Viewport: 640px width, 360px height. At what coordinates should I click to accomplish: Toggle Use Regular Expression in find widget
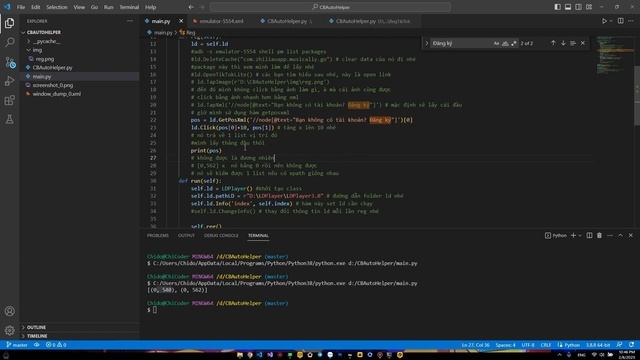[x=514, y=43]
